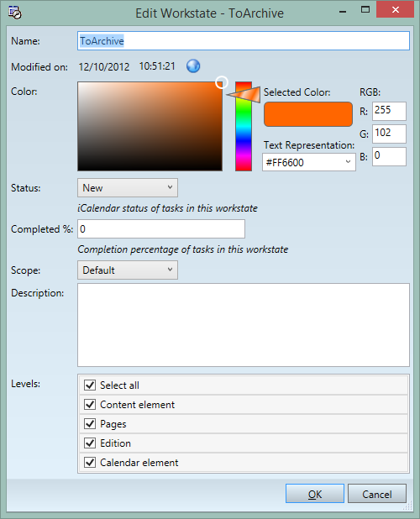
Task: Confirm changes with the OK button
Action: (x=315, y=494)
